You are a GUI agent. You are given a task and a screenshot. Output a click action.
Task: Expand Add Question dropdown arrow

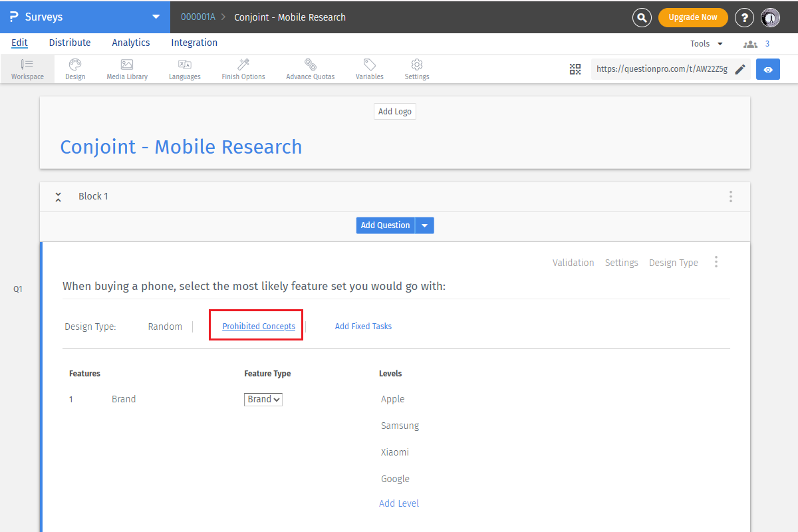pyautogui.click(x=425, y=225)
